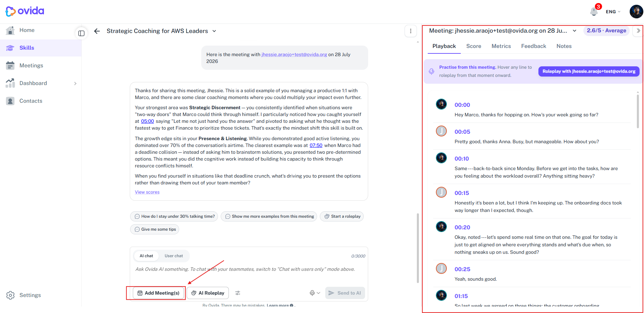Viewport: 644px width, 313px height.
Task: Toggle the sidebar collapse icon
Action: [x=81, y=33]
